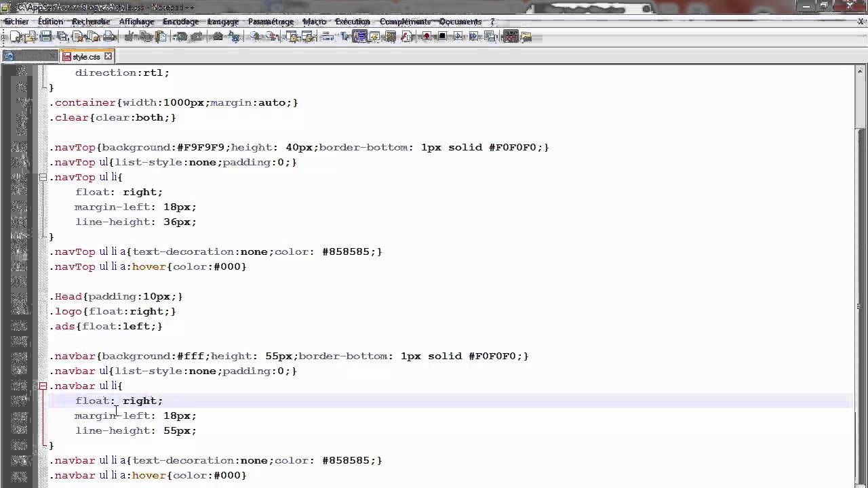868x488 pixels.
Task: Click the Undo toolbar icon
Action: (182, 37)
